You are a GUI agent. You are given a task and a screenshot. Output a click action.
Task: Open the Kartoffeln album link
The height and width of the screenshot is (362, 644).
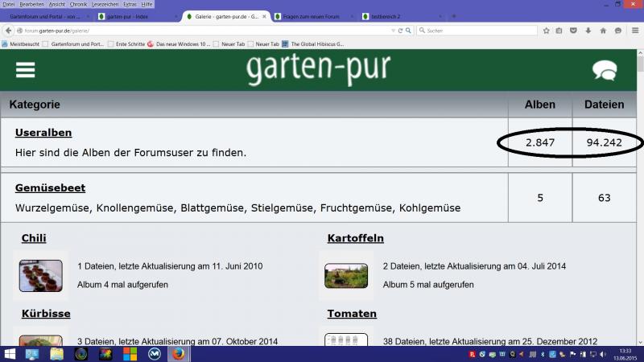click(x=355, y=238)
